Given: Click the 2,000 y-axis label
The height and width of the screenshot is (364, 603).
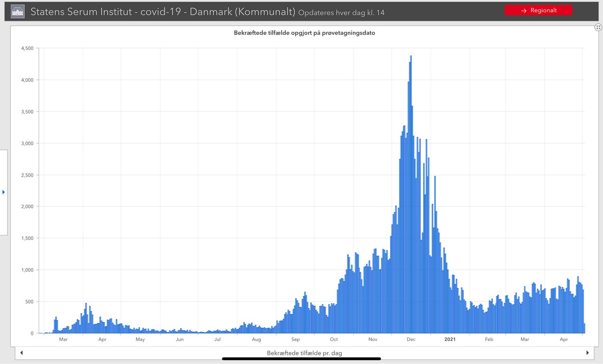Looking at the screenshot, I should pos(27,206).
